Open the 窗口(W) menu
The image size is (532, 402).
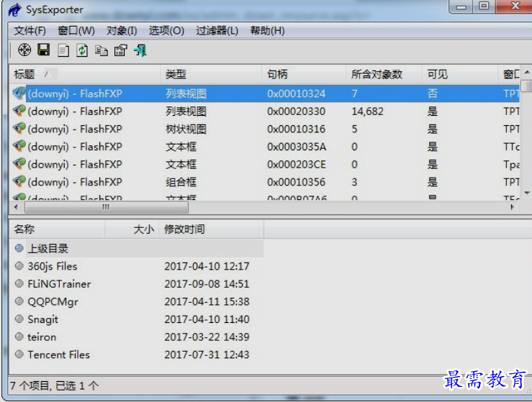pyautogui.click(x=76, y=31)
